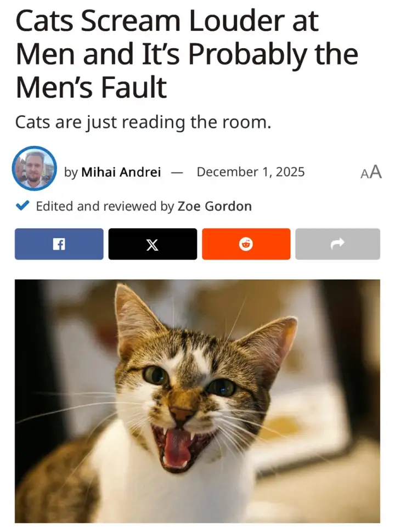Click the blue verified checkmark icon
395x532 pixels.
pyautogui.click(x=22, y=206)
